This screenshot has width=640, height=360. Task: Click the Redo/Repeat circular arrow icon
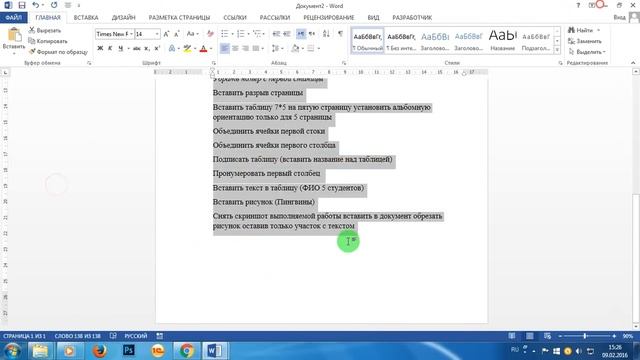pyautogui.click(x=54, y=5)
